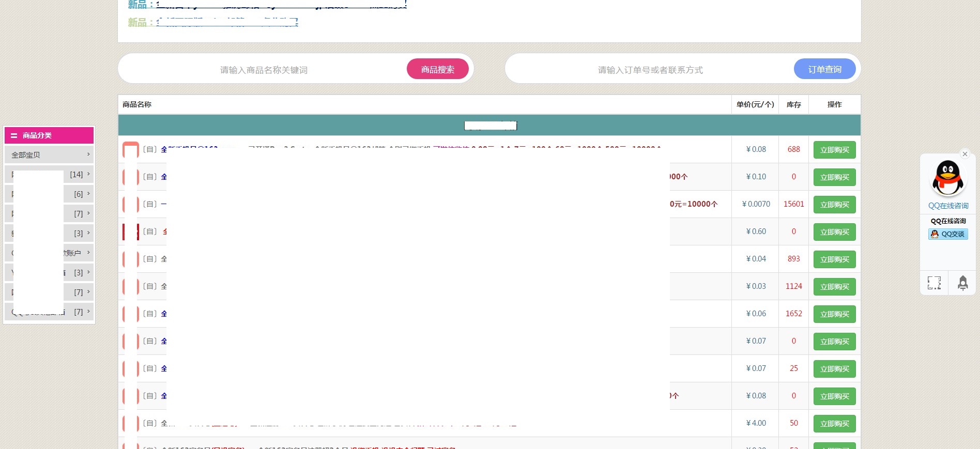Focus the order number query field

tap(650, 70)
